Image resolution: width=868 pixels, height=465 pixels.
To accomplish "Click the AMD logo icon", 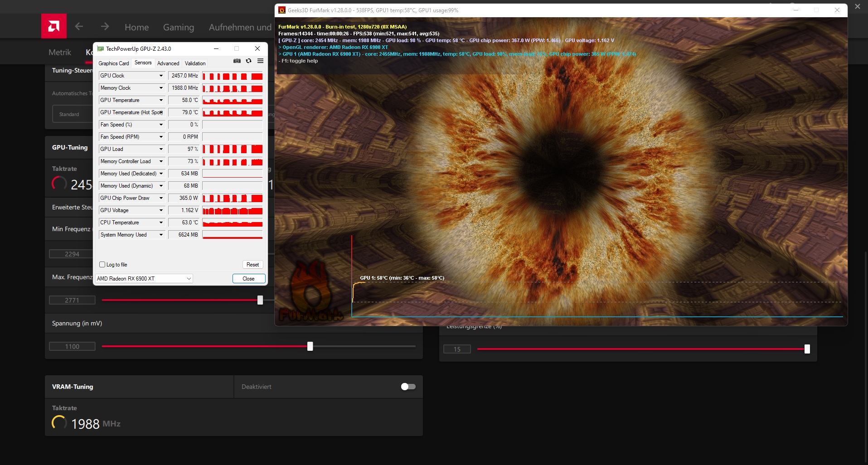I will click(x=54, y=26).
